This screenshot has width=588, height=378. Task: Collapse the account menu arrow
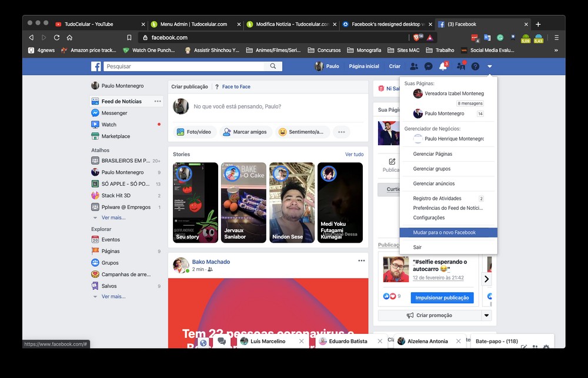click(490, 66)
